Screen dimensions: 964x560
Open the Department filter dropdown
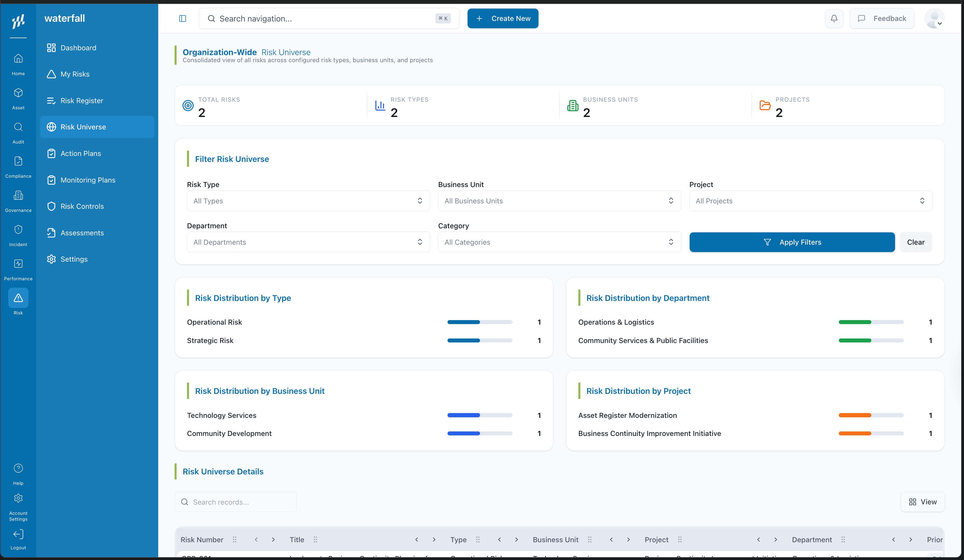(308, 242)
